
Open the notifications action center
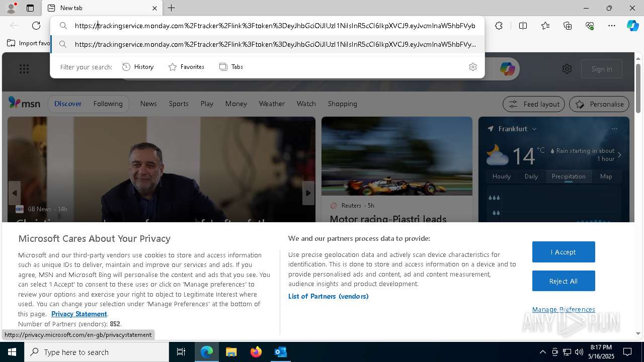pos(627,352)
